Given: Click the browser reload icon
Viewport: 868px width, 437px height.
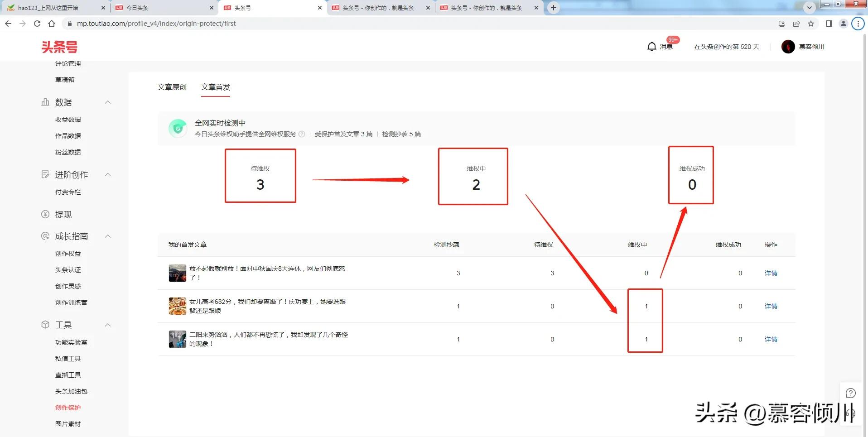Looking at the screenshot, I should (37, 24).
